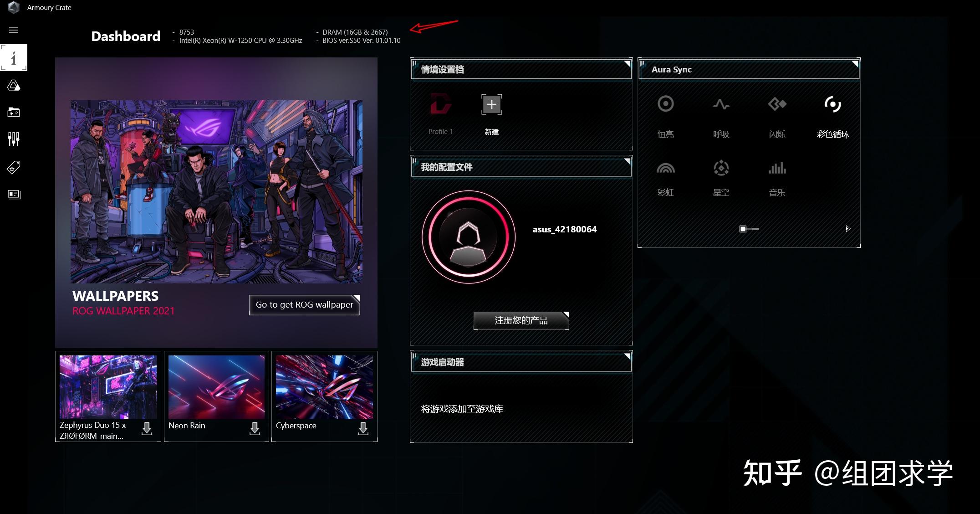Click 注册您的产品 register product button
Viewport: 980px width, 514px height.
coord(519,319)
